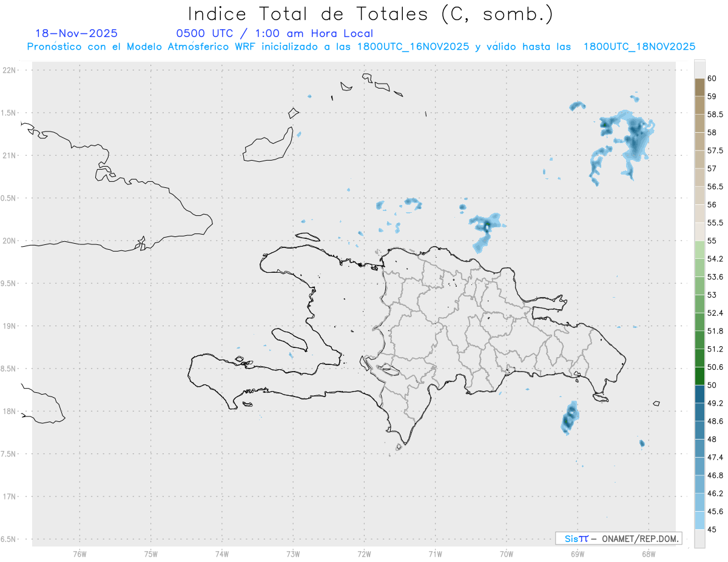
Task: Click the "68W" longitude label
Action: point(649,554)
